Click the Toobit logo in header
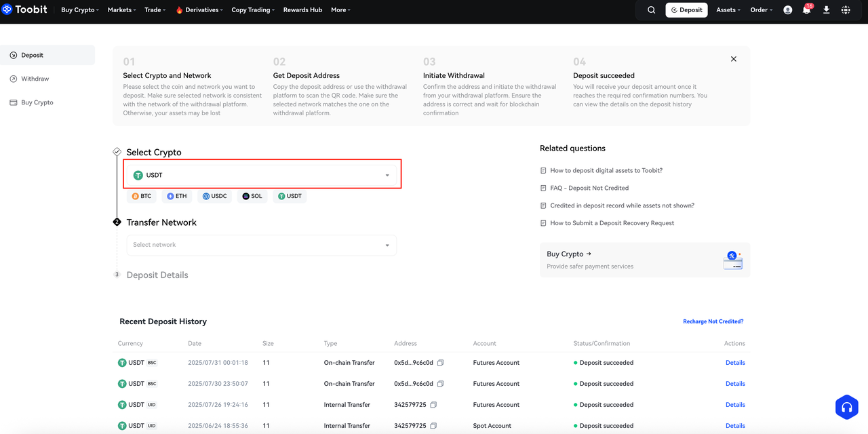Image resolution: width=868 pixels, height=434 pixels. (25, 9)
